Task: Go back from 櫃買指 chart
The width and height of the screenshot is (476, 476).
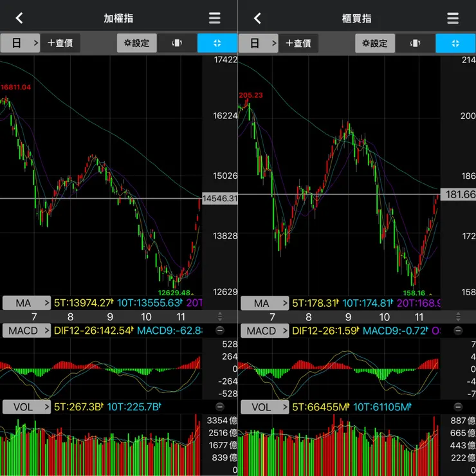Action: click(x=257, y=18)
